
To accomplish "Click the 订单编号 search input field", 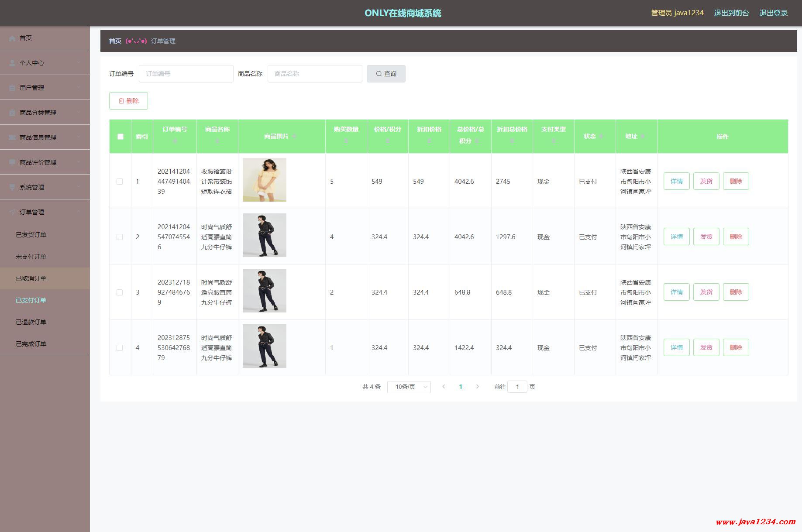I will (186, 74).
